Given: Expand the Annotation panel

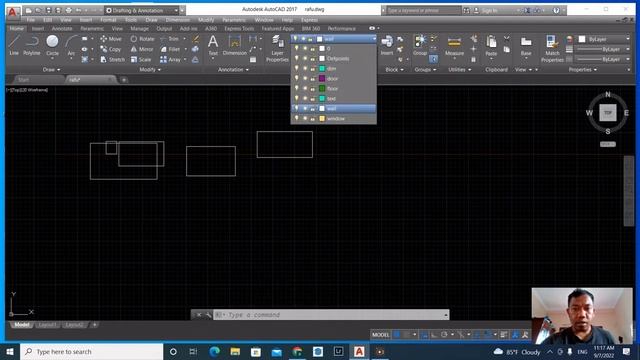Looking at the screenshot, I should tap(233, 70).
